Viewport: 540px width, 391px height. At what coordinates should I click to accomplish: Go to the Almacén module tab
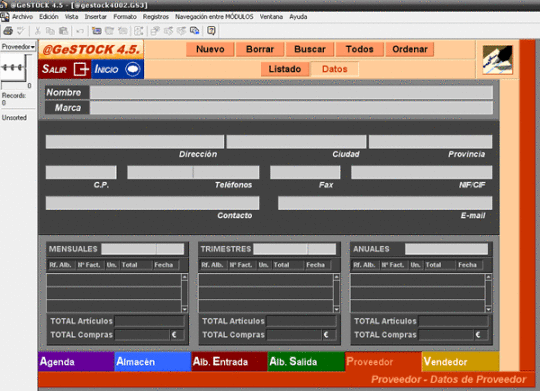153,361
